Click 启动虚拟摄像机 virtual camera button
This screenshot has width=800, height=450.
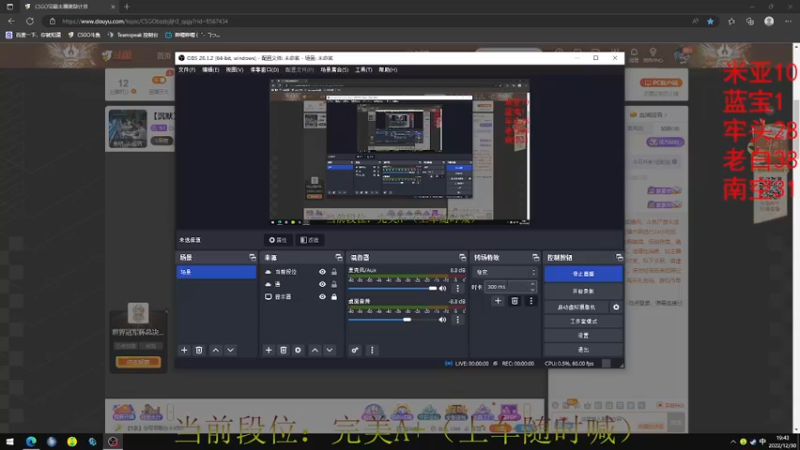point(577,307)
